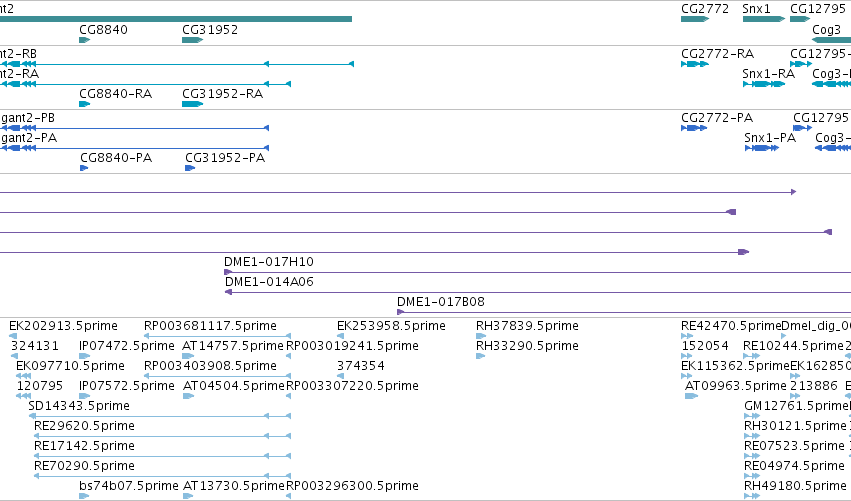851x501 pixels.
Task: Click the CG2772 gene arrow glyph
Action: click(695, 19)
